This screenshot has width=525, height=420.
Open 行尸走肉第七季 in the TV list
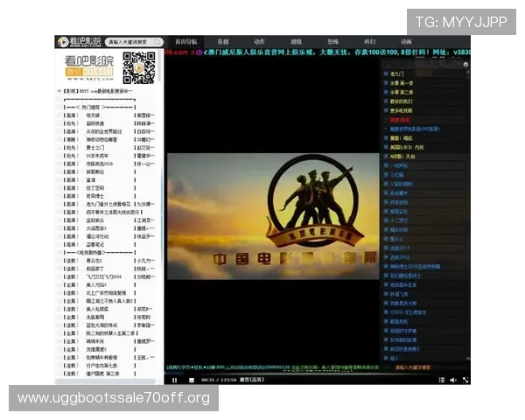pyautogui.click(x=101, y=366)
